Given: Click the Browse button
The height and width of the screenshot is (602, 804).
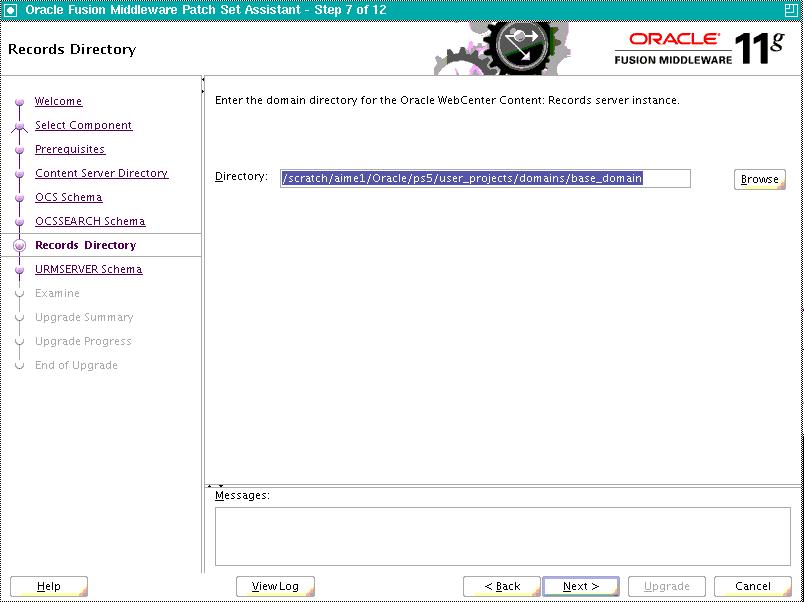Looking at the screenshot, I should tap(759, 179).
